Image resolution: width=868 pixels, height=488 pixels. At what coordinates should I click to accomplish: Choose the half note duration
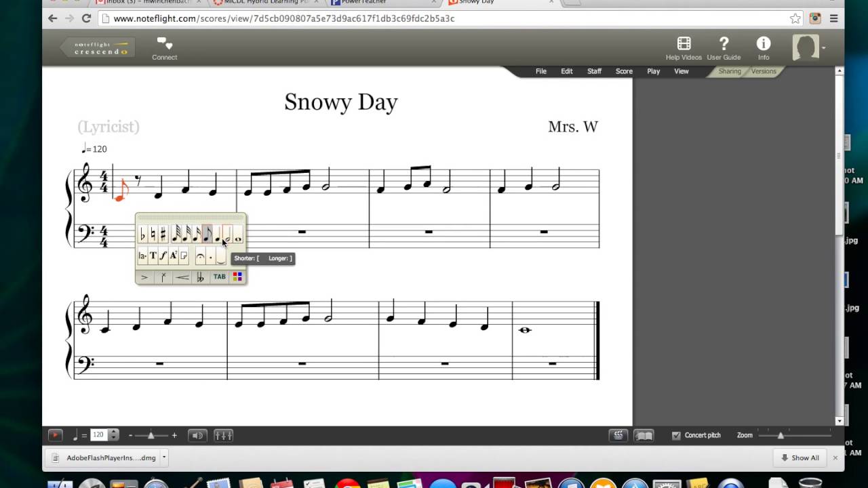228,234
